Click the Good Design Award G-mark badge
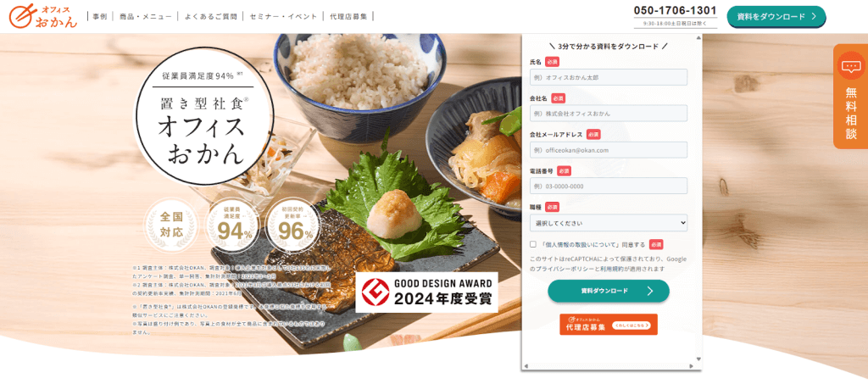 click(x=372, y=292)
